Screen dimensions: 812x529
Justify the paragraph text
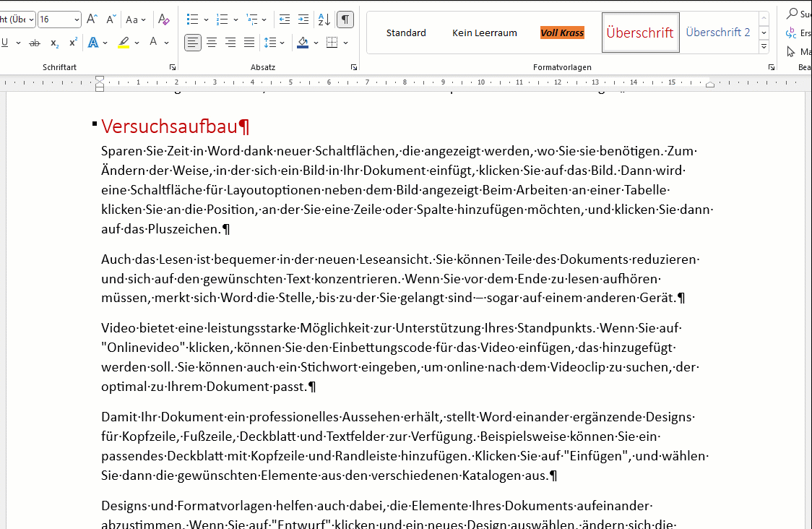[x=249, y=43]
